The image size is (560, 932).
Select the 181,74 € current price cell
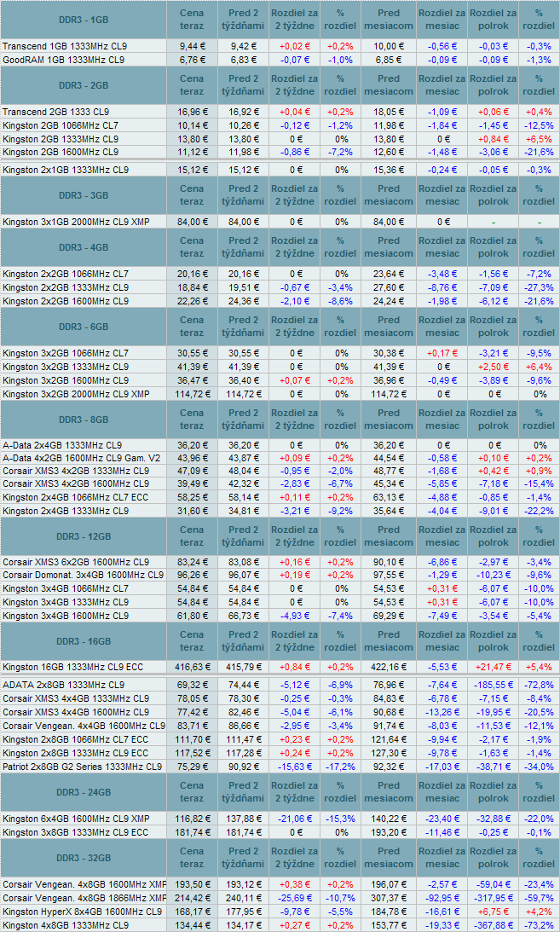click(192, 832)
